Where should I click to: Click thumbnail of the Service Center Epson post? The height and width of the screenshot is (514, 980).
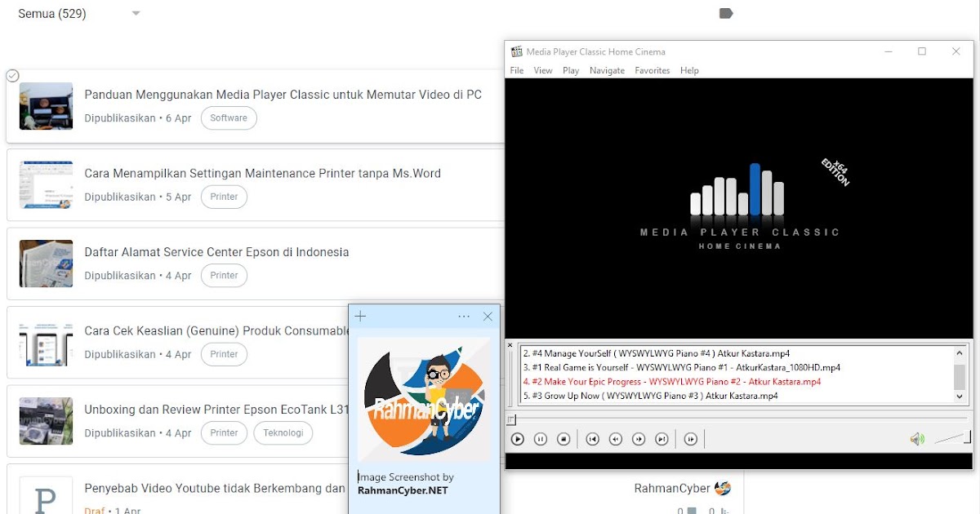(x=46, y=264)
